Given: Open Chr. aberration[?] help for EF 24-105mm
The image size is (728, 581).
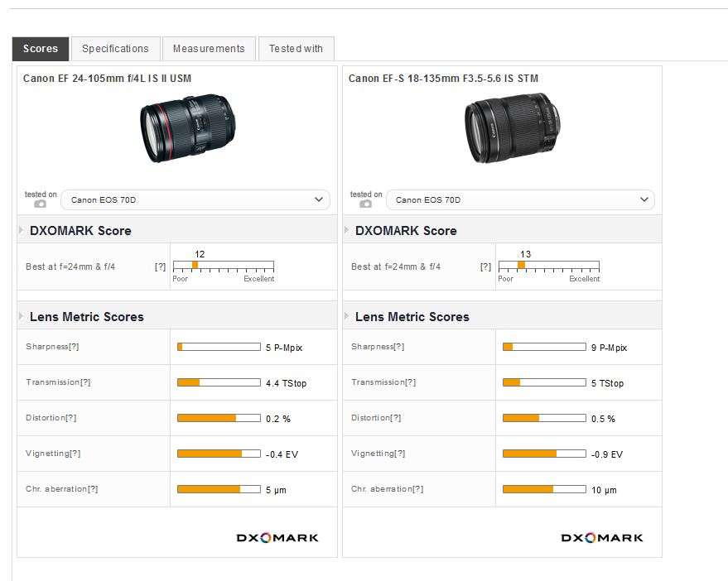Looking at the screenshot, I should 93,489.
